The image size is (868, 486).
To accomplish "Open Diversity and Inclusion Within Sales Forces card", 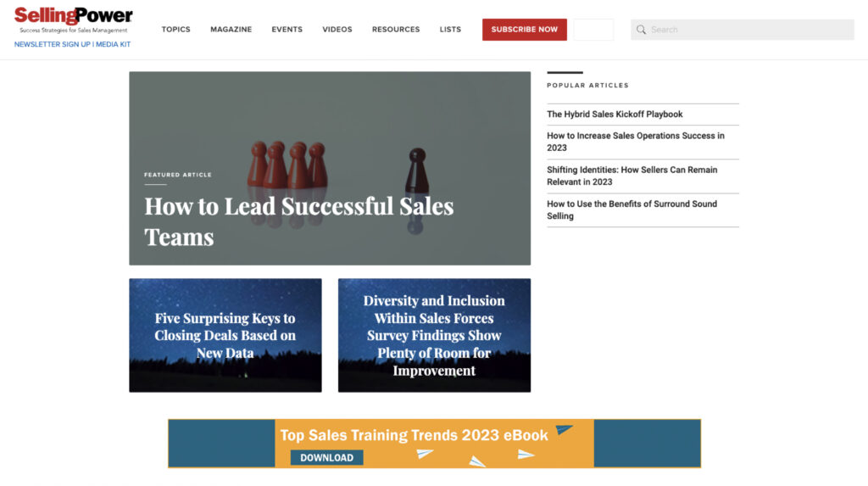I will 434,335.
